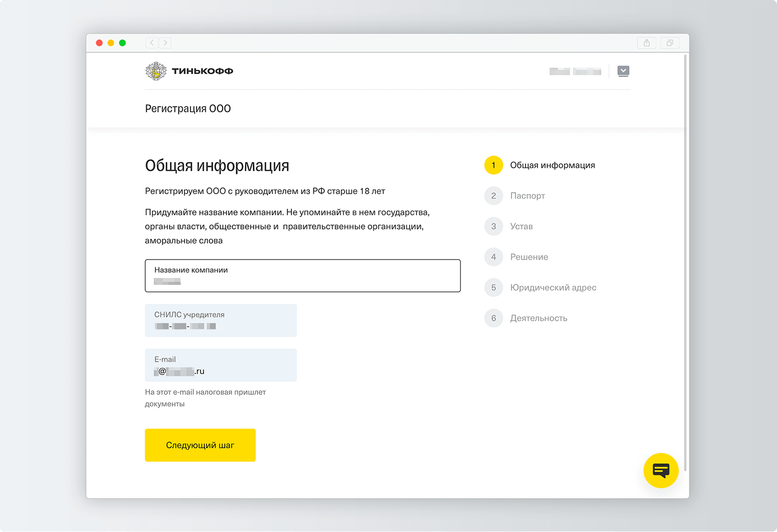Select step 2 circle for Паспорт
This screenshot has height=532, width=777.
point(493,196)
